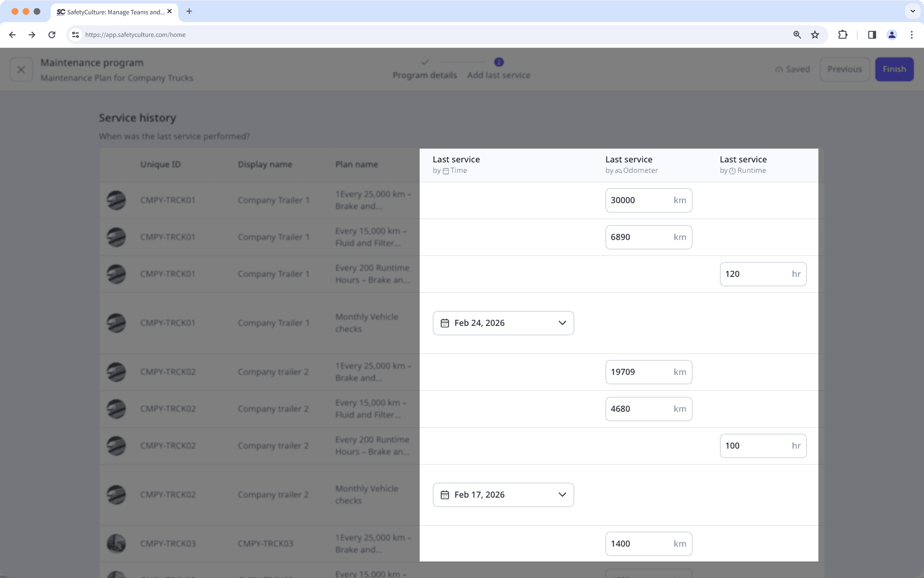The image size is (924, 578).
Task: Click the CMPY-TRCK03 truck thumbnail
Action: coord(116,543)
